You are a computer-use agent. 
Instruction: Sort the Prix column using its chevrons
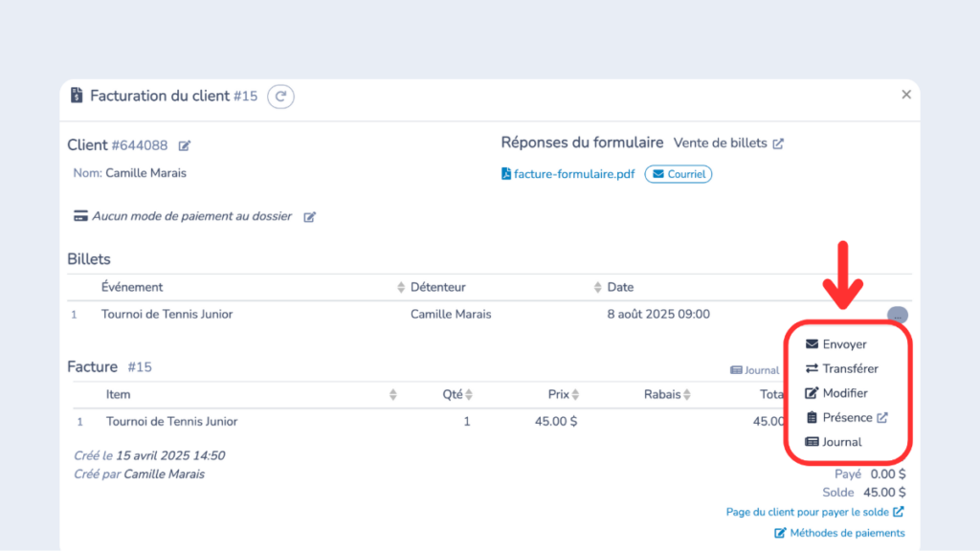tap(574, 393)
